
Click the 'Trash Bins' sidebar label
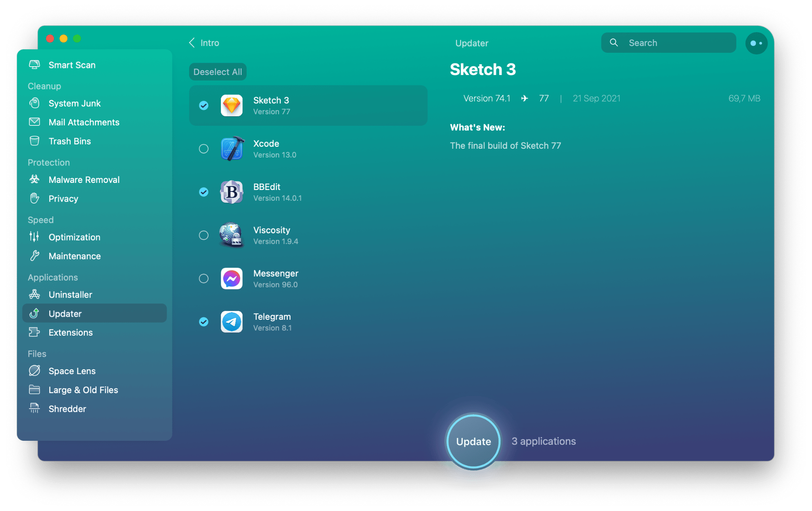tap(70, 141)
